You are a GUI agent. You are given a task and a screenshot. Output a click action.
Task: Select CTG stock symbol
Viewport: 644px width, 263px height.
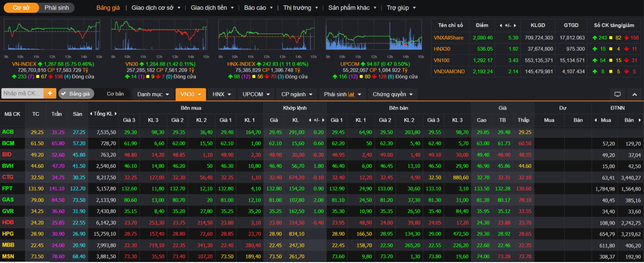(x=8, y=177)
